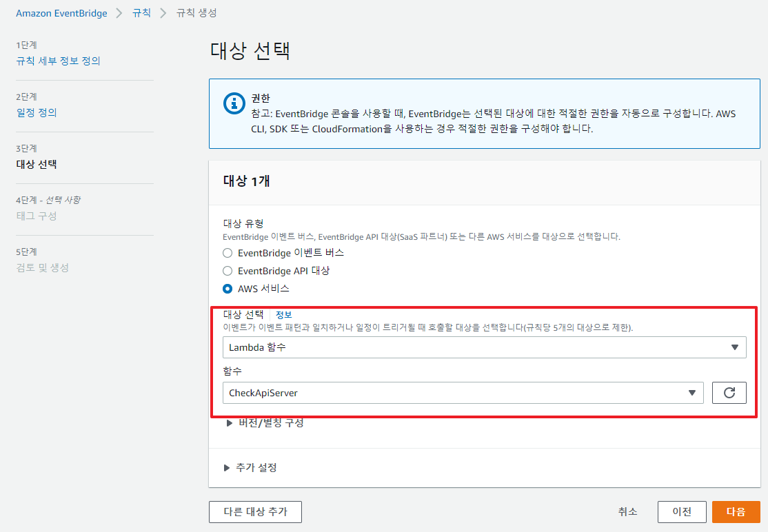The width and height of the screenshot is (768, 532).
Task: Click the 함수 field label
Action: pos(232,371)
